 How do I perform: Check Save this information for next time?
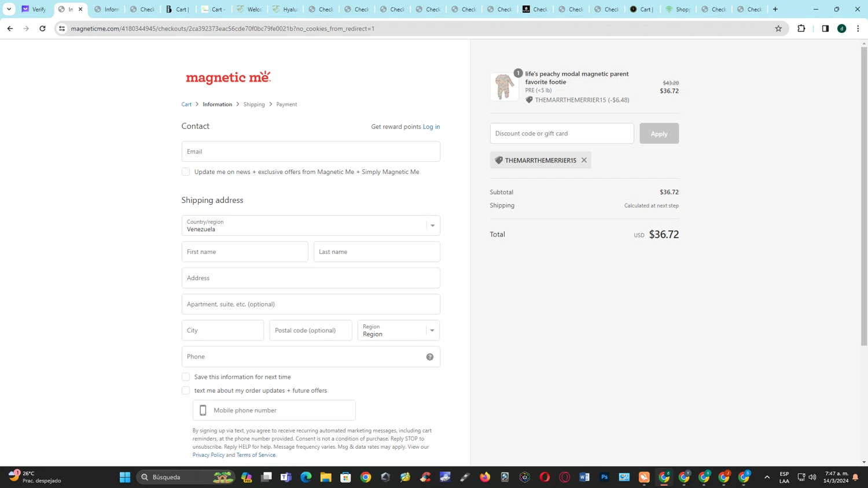click(186, 377)
